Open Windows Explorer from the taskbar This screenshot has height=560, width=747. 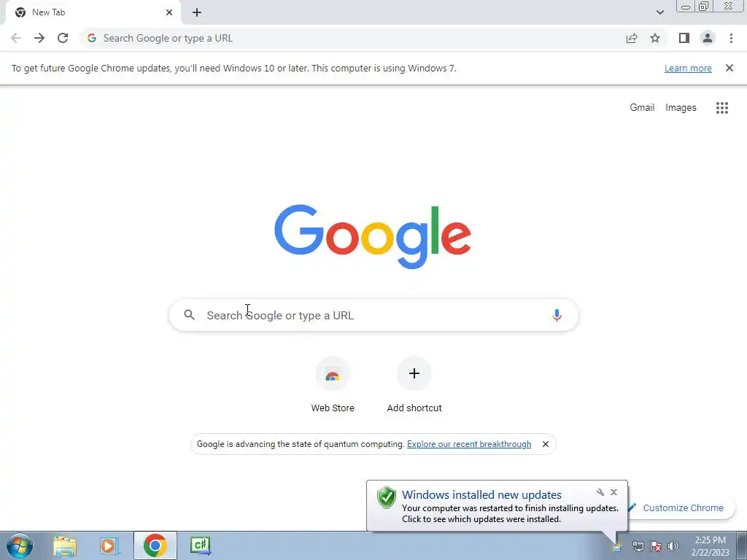click(65, 545)
